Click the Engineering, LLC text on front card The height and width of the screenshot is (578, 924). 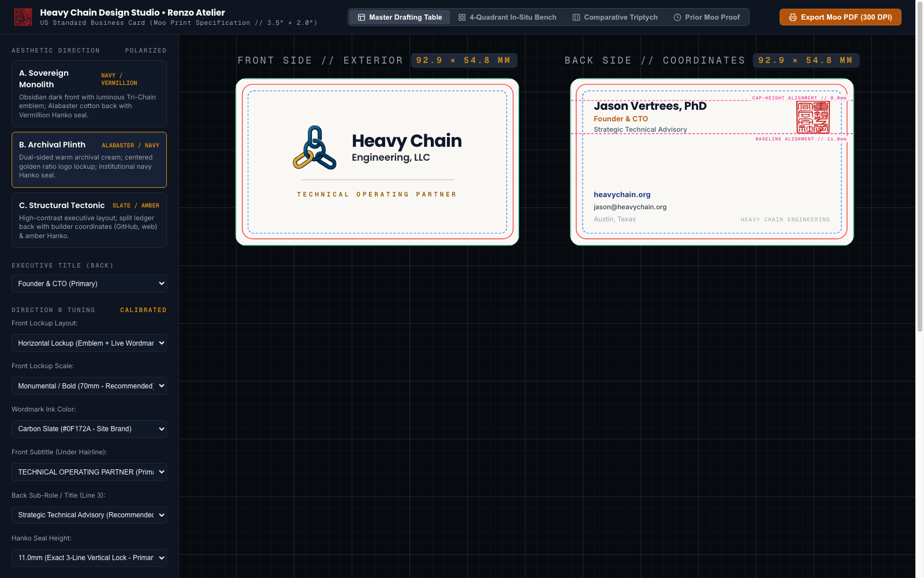click(391, 158)
